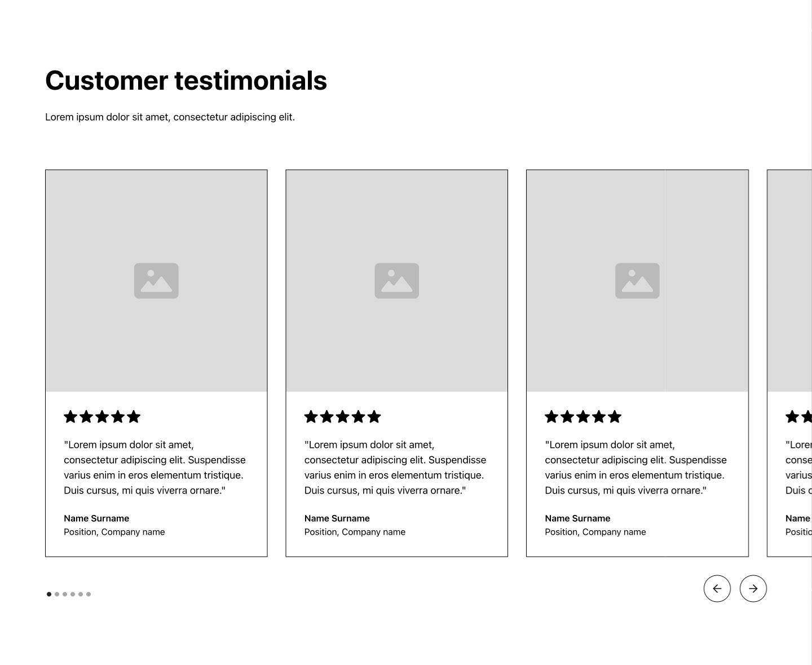
Task: Click the five-star rating in the third card
Action: point(583,417)
